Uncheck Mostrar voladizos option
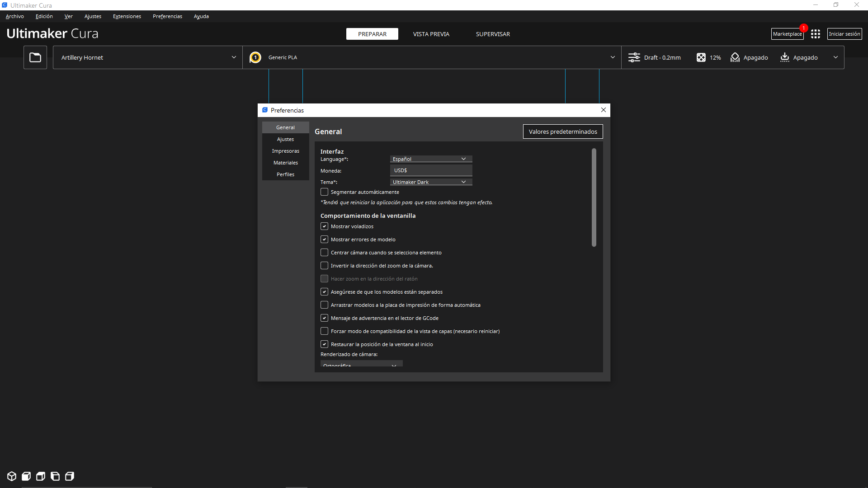The height and width of the screenshot is (488, 868). [x=324, y=226]
